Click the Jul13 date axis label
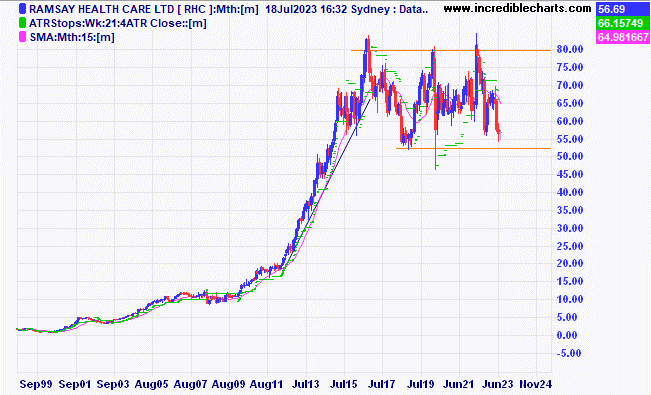 [x=306, y=384]
